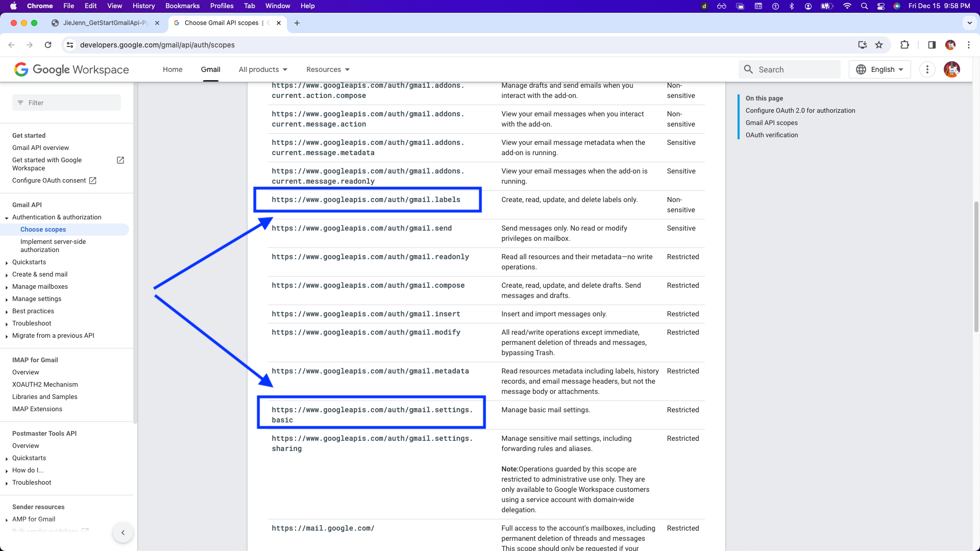Screen dimensions: 980x551
Task: Open the English language selector
Action: tap(880, 69)
